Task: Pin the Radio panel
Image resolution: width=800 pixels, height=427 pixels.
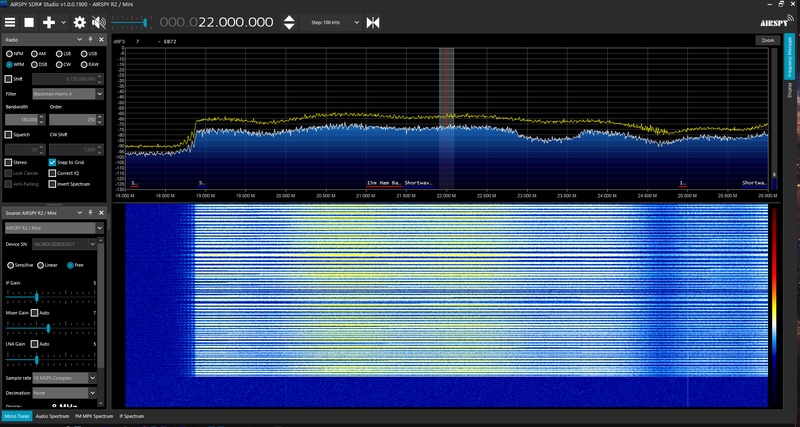Action: click(92, 40)
